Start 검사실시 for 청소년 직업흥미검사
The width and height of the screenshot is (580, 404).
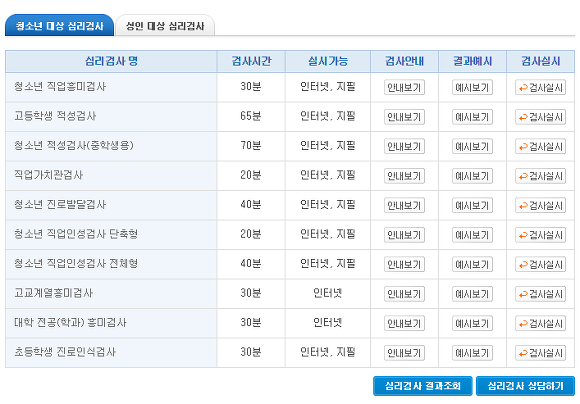pyautogui.click(x=540, y=88)
